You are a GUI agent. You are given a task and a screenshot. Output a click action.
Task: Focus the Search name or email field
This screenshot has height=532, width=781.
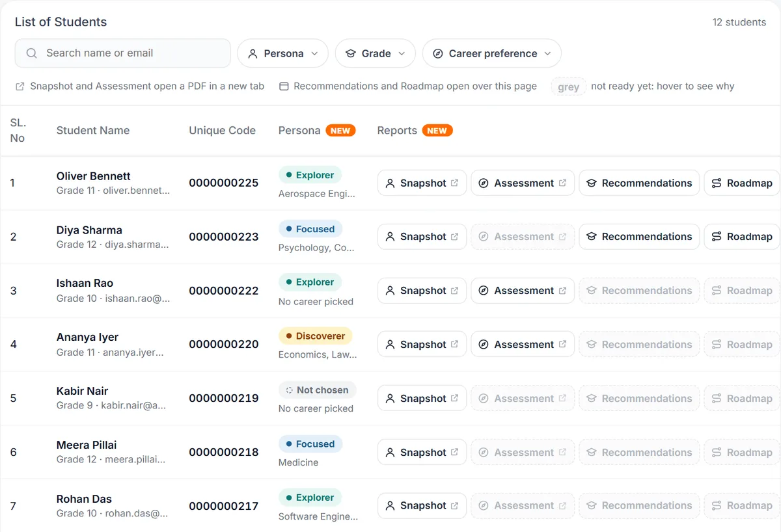(x=122, y=53)
